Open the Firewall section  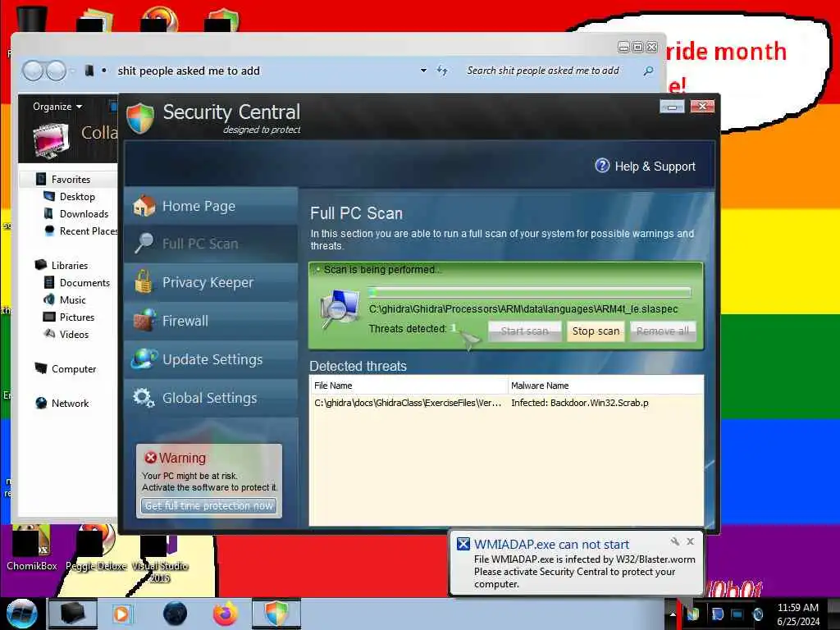tap(211, 321)
